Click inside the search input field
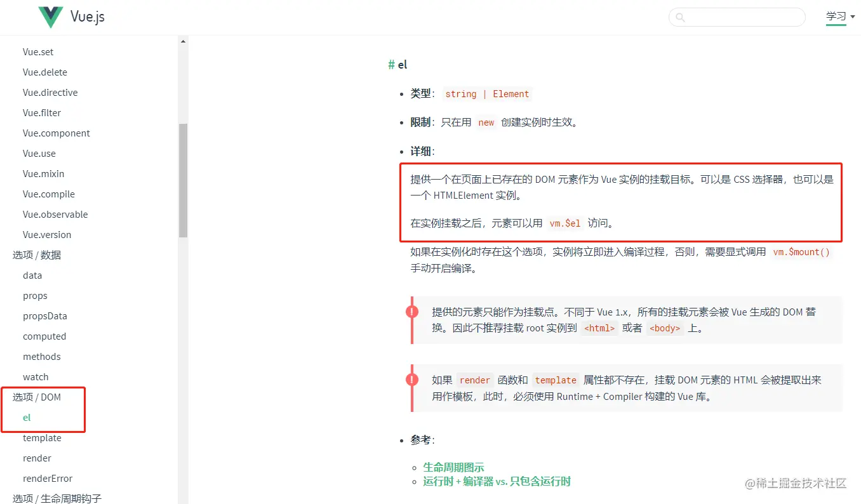 coord(737,17)
